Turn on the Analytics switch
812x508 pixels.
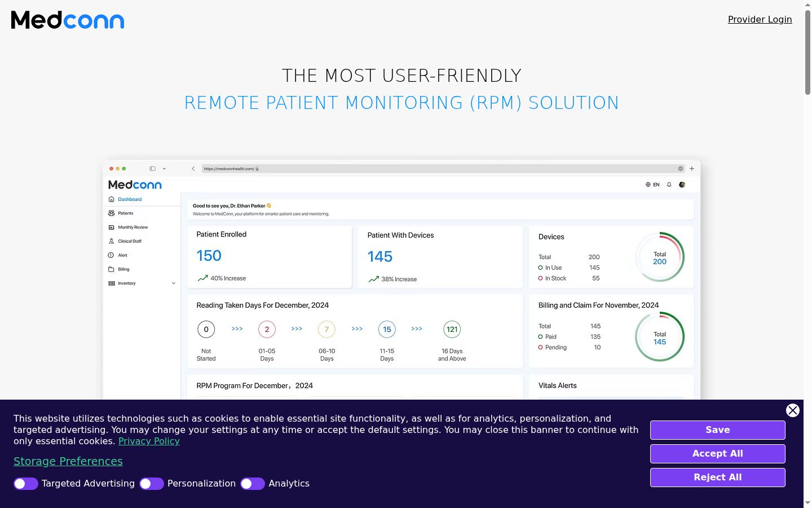pos(253,484)
